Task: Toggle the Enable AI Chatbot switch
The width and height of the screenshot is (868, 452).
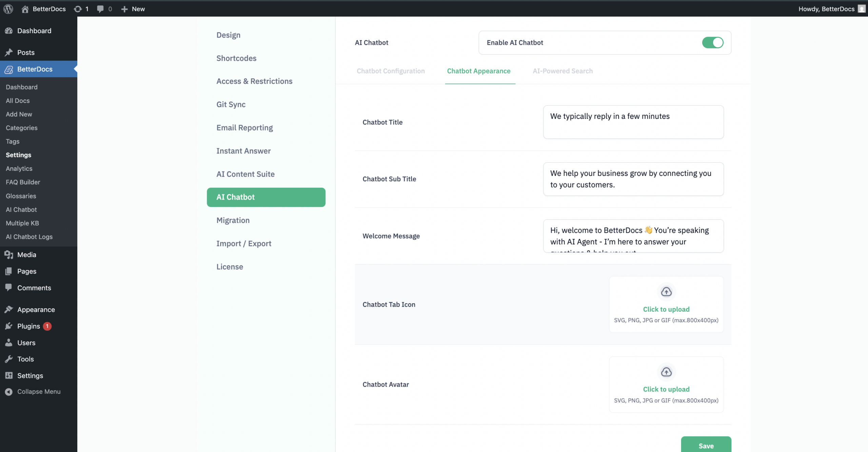Action: [713, 42]
